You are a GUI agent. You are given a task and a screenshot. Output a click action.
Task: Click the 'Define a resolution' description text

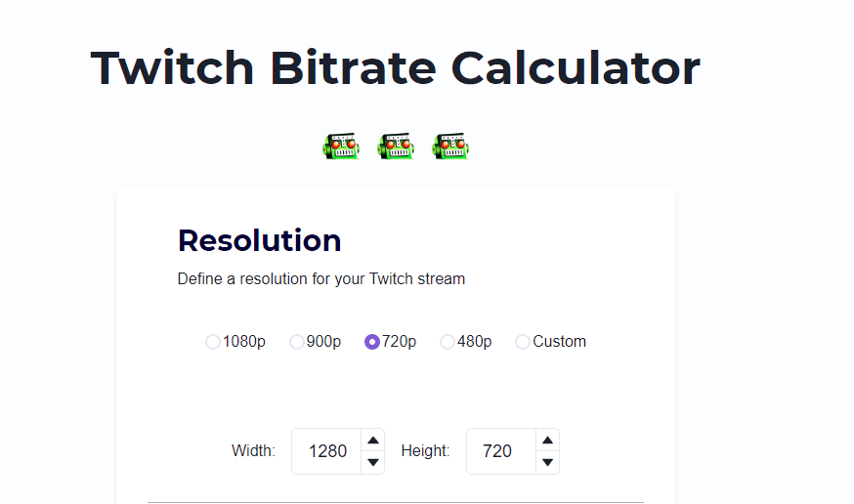click(321, 278)
